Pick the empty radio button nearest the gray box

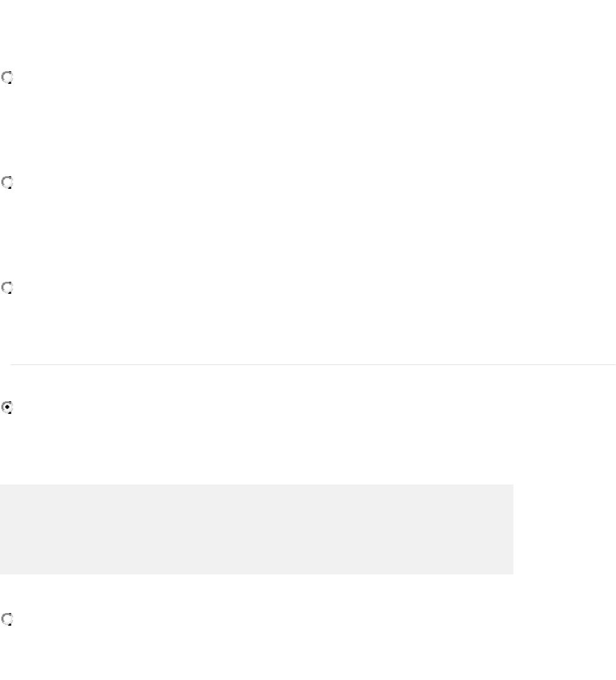7,619
